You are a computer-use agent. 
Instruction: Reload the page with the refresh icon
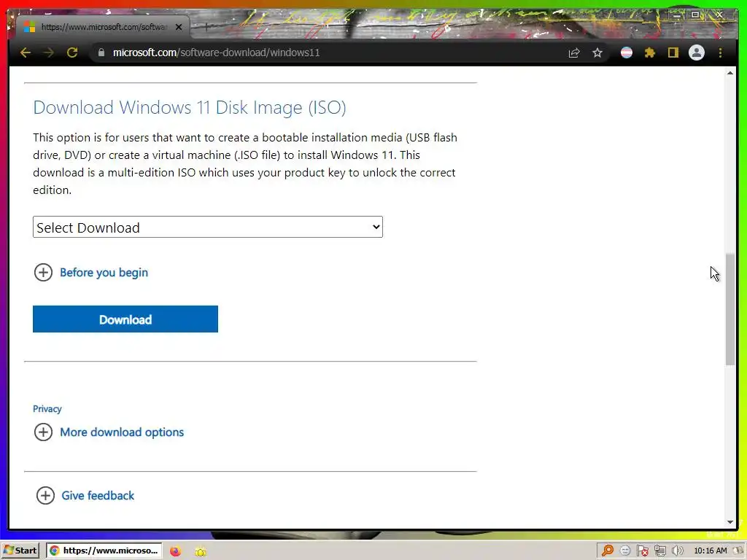coord(72,52)
